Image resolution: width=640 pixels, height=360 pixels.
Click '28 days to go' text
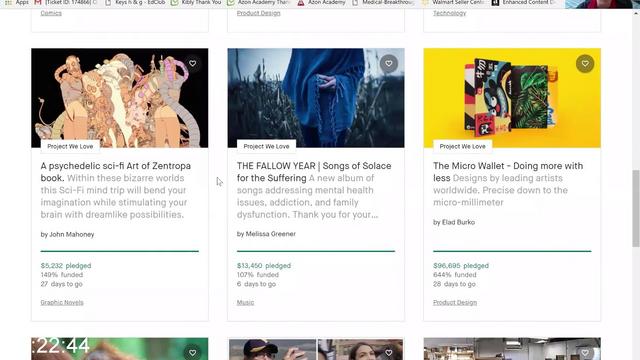tap(454, 284)
